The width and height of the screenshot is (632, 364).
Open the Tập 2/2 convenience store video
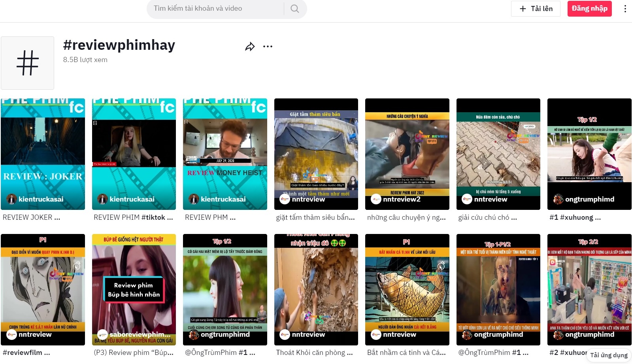(589, 290)
